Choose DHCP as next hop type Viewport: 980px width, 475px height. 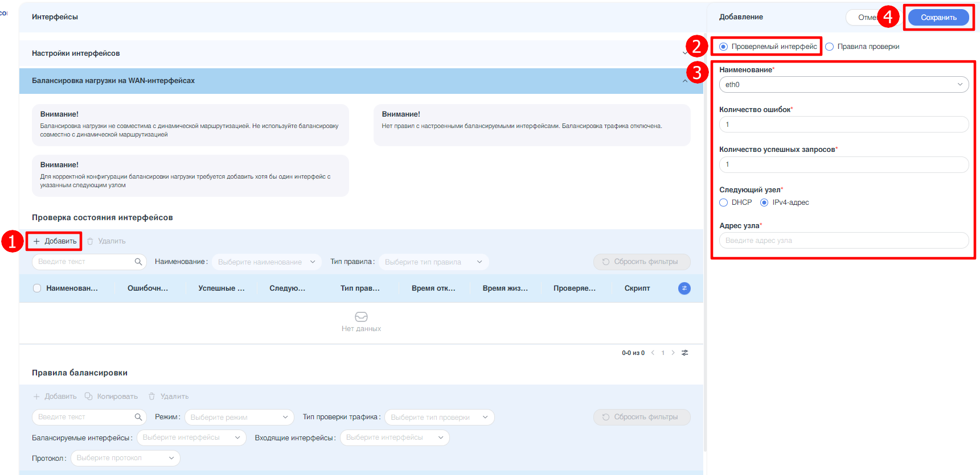[724, 203]
